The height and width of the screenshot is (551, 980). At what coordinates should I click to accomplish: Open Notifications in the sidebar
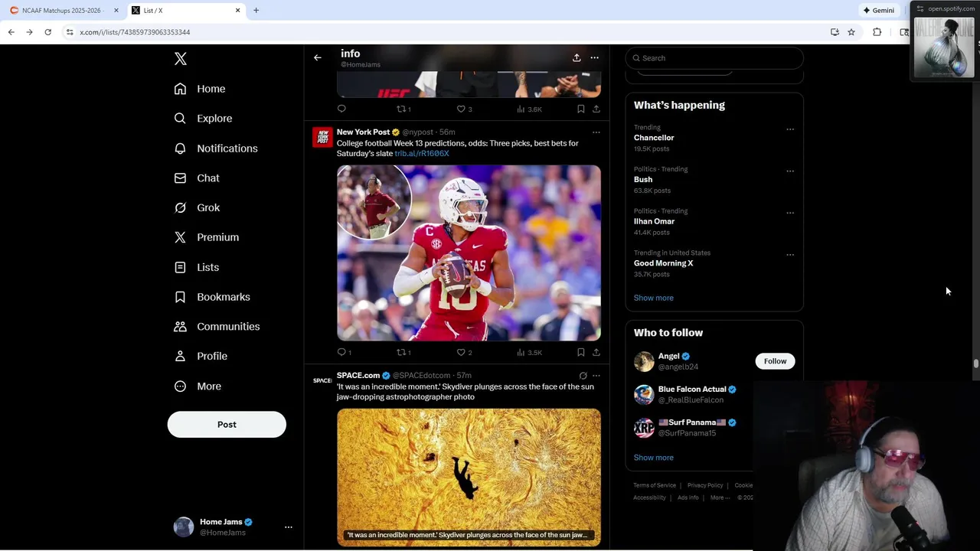pos(216,148)
